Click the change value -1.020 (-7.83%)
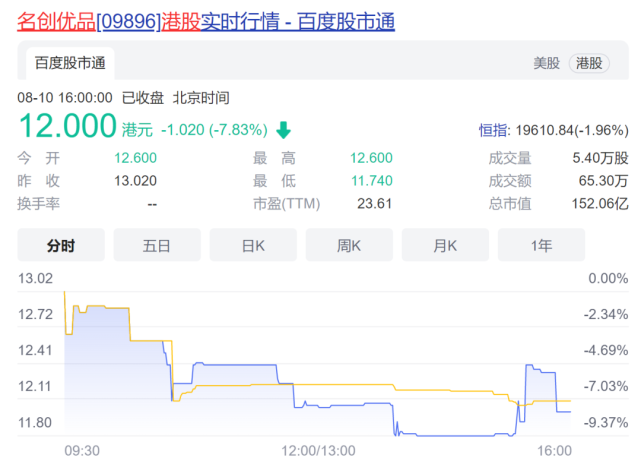Viewport: 641px width, 458px height. click(x=214, y=130)
